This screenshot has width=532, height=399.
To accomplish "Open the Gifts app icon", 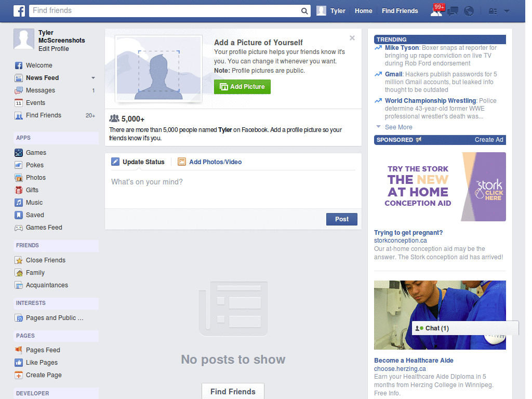I will 19,190.
